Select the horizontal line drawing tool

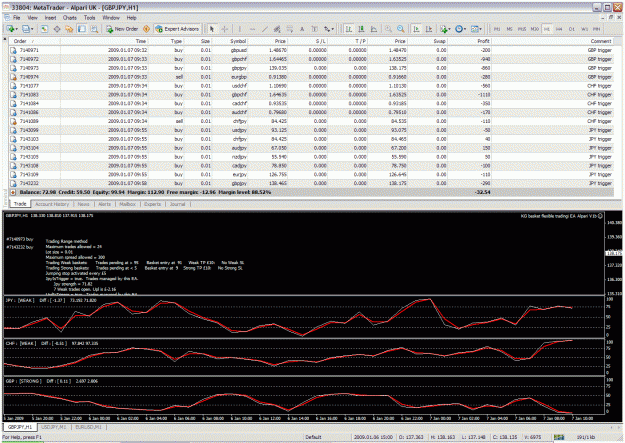(x=252, y=29)
